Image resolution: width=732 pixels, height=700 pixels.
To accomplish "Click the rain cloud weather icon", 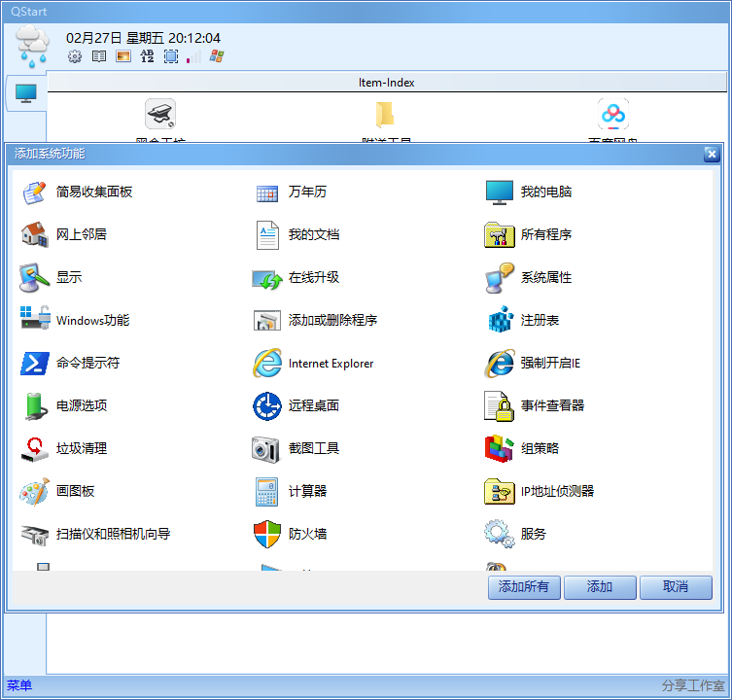I will (33, 47).
